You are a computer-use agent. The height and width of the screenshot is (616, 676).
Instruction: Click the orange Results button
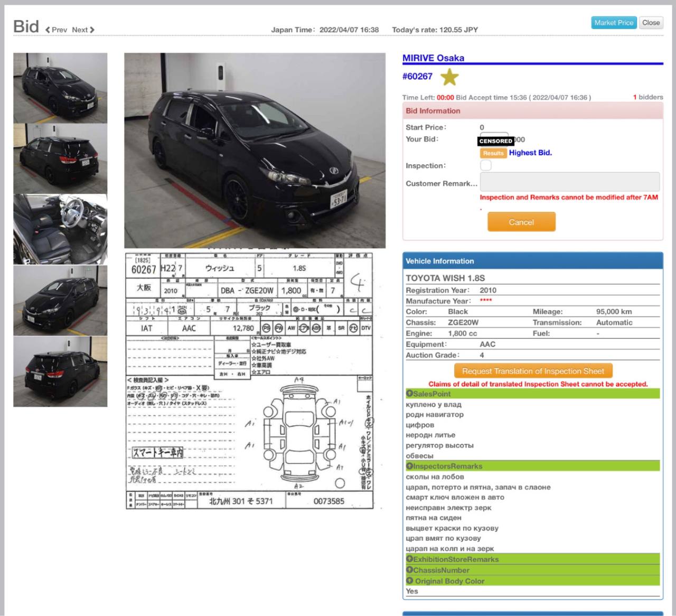(493, 153)
